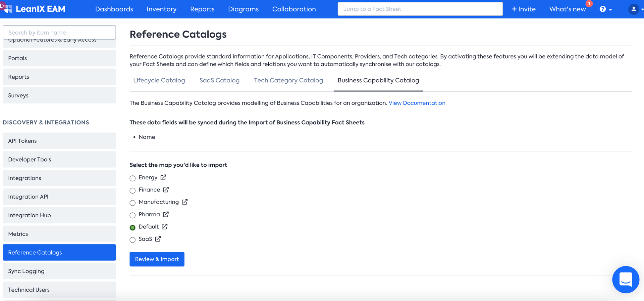644x301 pixels.
Task: Open the Inventory menu
Action: click(162, 9)
